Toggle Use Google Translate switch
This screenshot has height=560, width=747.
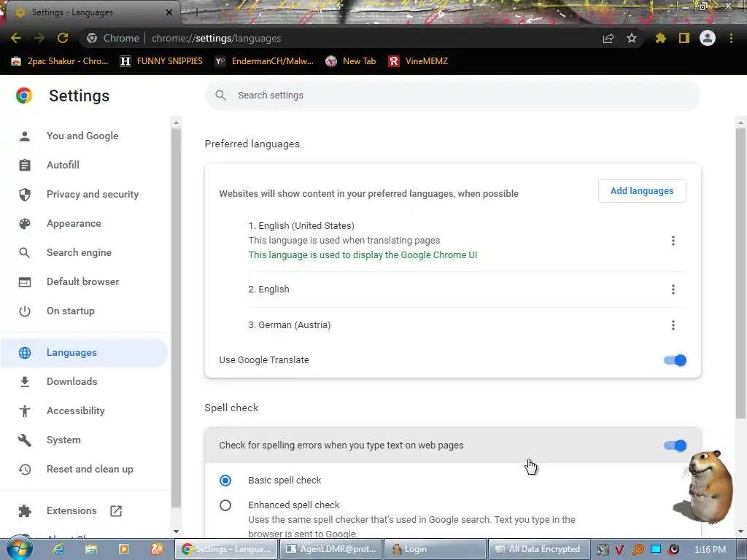coord(675,360)
